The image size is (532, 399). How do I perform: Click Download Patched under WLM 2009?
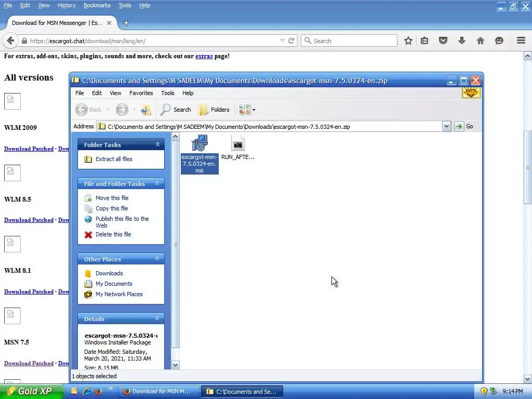click(x=29, y=149)
